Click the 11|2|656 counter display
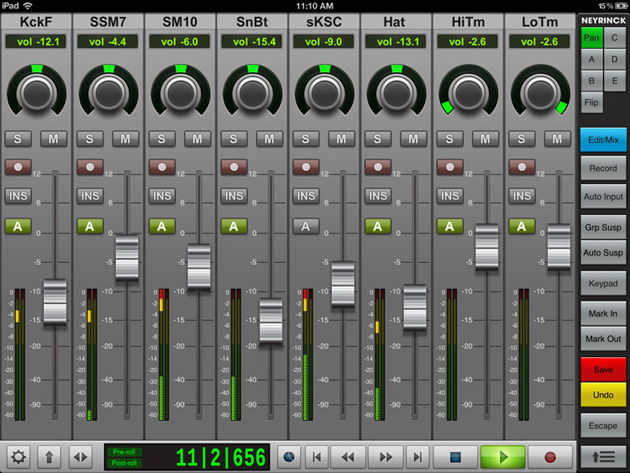The image size is (630, 473). click(x=220, y=457)
